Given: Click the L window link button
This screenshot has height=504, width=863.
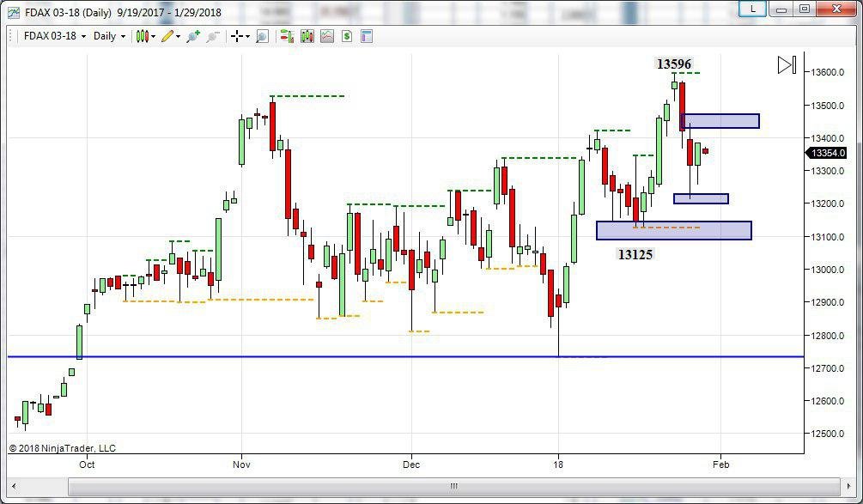Looking at the screenshot, I should (x=752, y=9).
